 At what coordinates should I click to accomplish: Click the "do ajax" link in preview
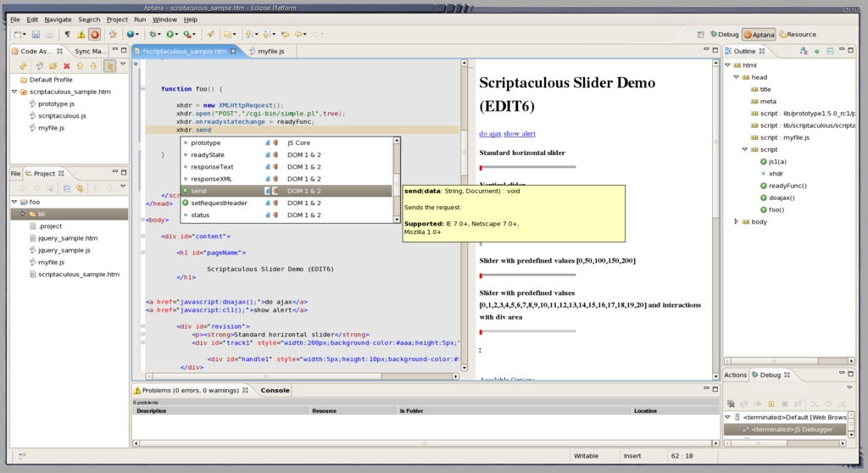pyautogui.click(x=489, y=134)
